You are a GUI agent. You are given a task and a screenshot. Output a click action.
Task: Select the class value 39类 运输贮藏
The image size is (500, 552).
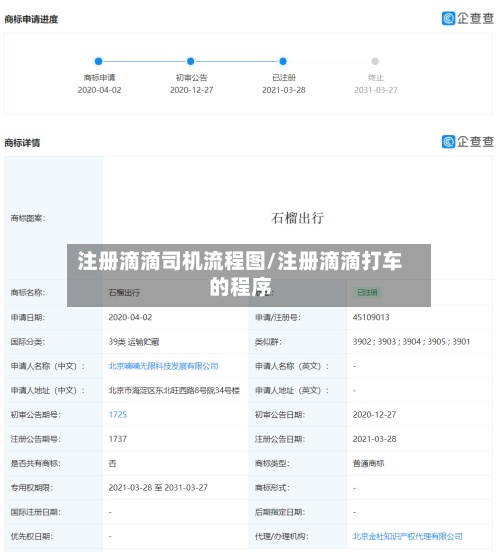pyautogui.click(x=134, y=342)
